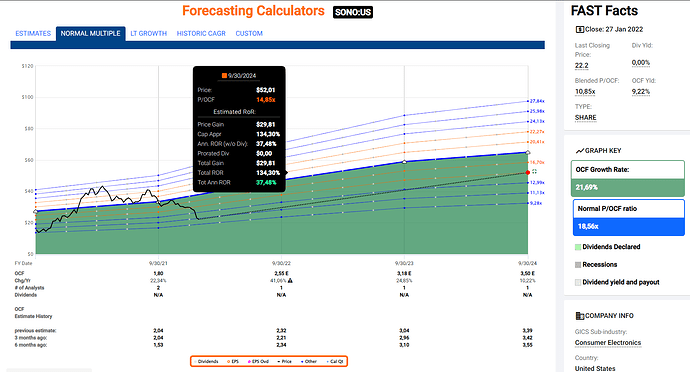Click the 9/30/23 OCF estimate 3,18 E
Image resolution: width=690 pixels, height=372 pixels.
coord(404,273)
